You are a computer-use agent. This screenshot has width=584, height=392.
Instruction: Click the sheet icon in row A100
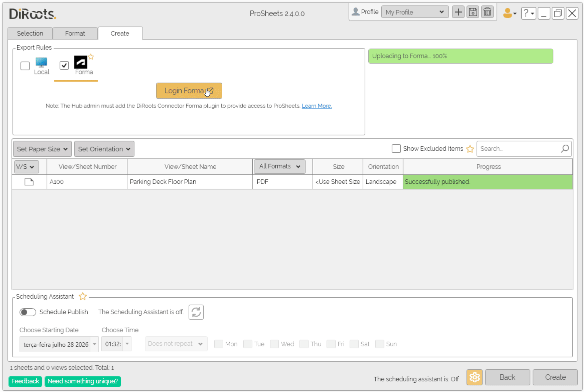pyautogui.click(x=29, y=182)
